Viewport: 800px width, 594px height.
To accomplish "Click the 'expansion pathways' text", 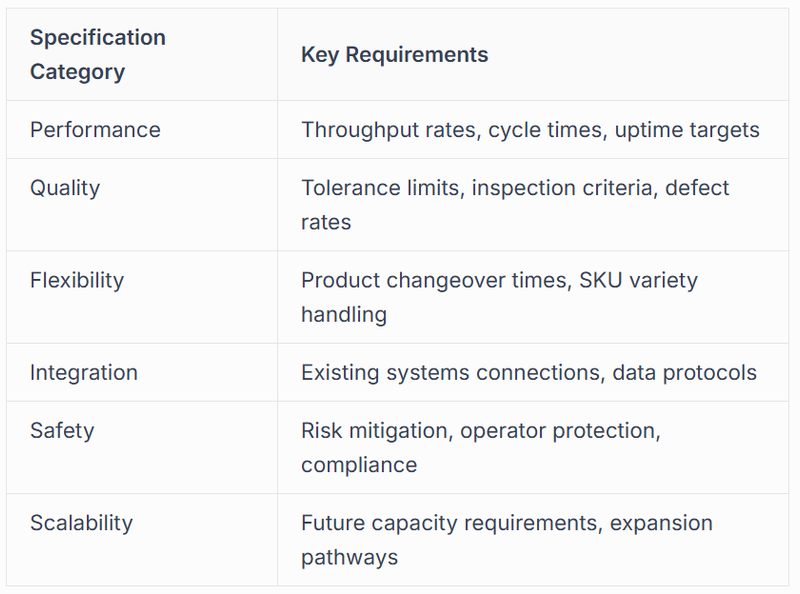I will [661, 523].
